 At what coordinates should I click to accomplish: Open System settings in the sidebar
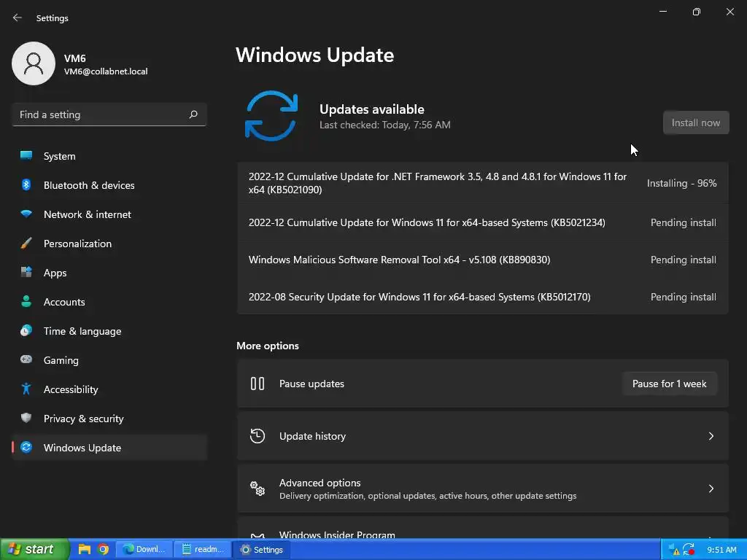point(109,156)
